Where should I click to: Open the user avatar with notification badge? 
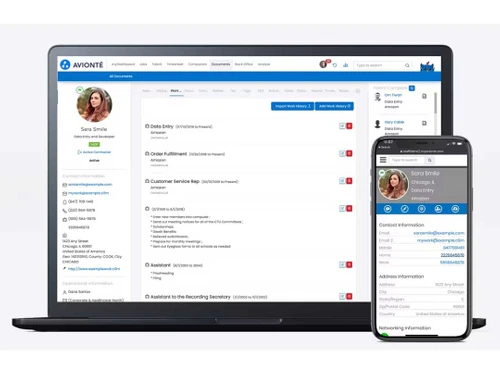coord(323,64)
